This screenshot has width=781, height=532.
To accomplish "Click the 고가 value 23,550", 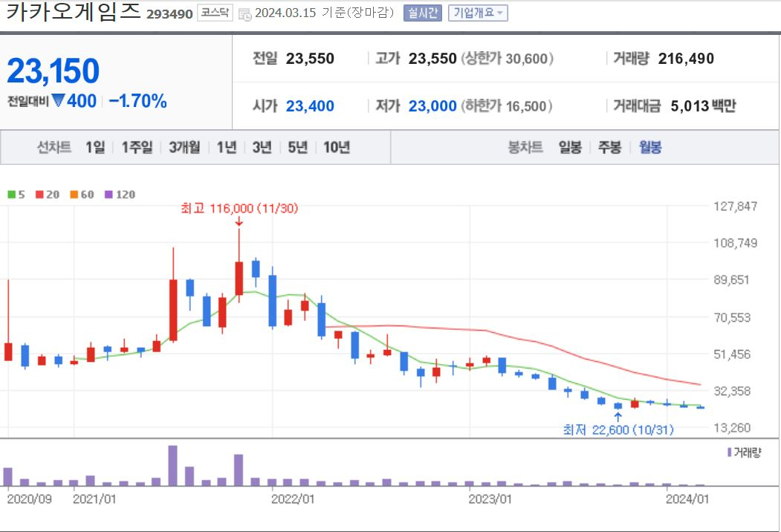I will [x=432, y=59].
